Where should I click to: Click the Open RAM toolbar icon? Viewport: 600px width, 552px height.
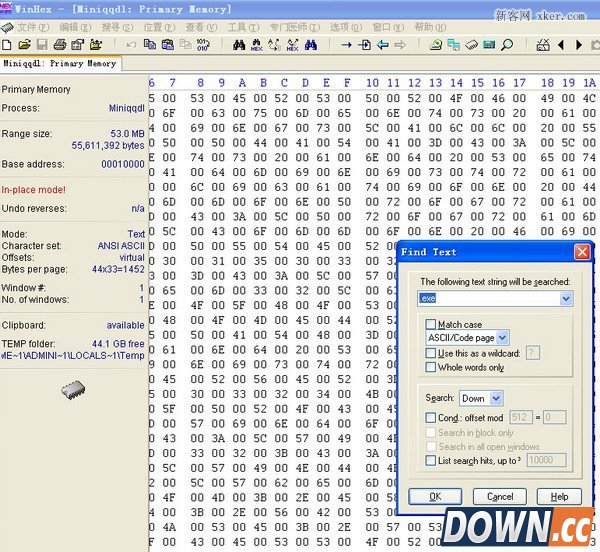pos(489,45)
